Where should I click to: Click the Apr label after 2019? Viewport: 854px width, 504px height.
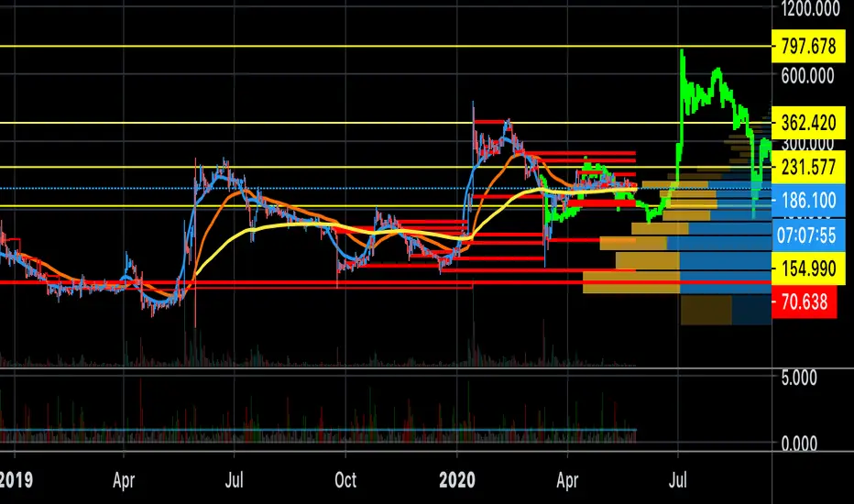point(124,480)
